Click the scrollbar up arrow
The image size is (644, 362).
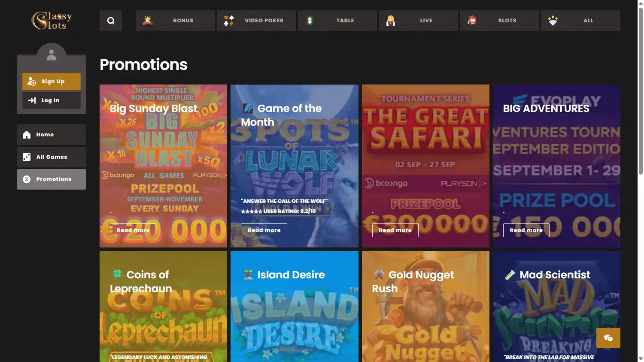pos(641,3)
